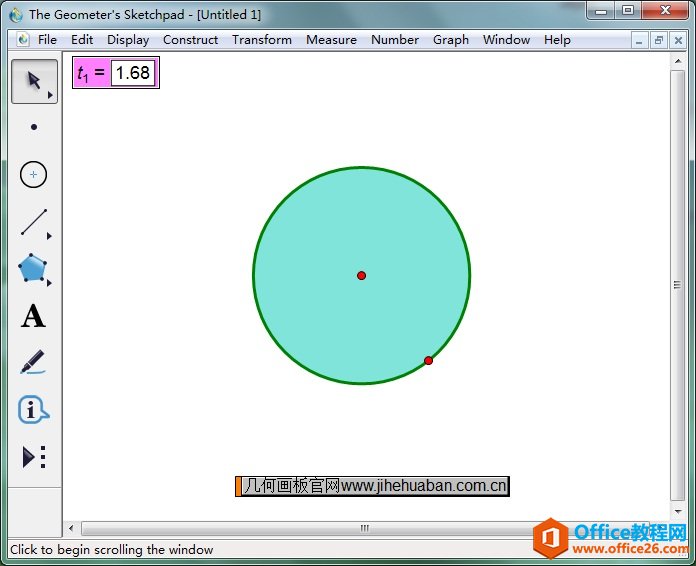Image resolution: width=696 pixels, height=566 pixels.
Task: Click the red center point of circle
Action: (361, 275)
